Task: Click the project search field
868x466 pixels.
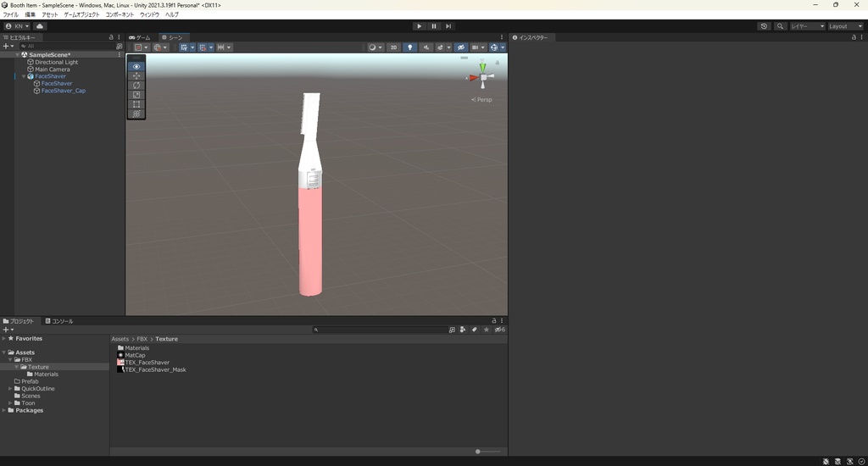Action: (x=379, y=330)
